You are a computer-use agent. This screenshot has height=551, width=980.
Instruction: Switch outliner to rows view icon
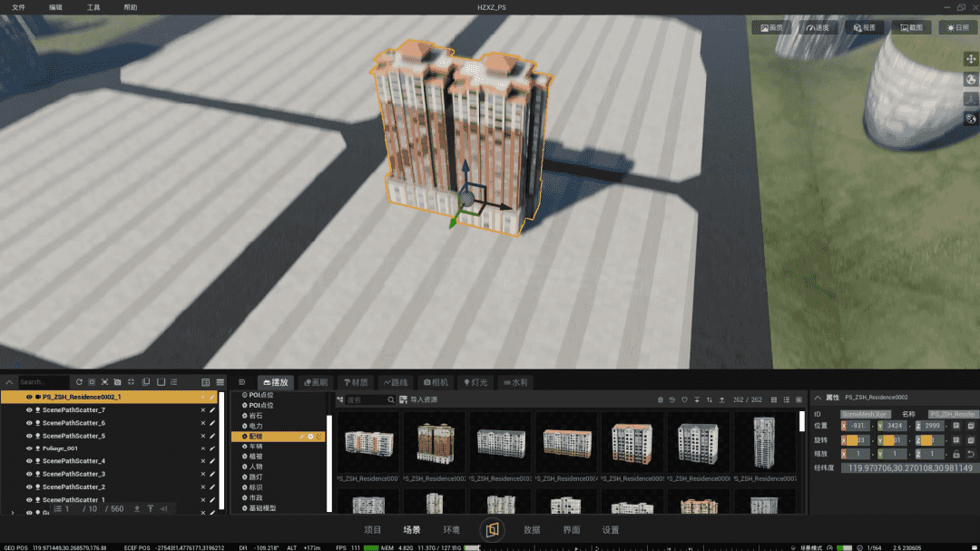coord(220,382)
